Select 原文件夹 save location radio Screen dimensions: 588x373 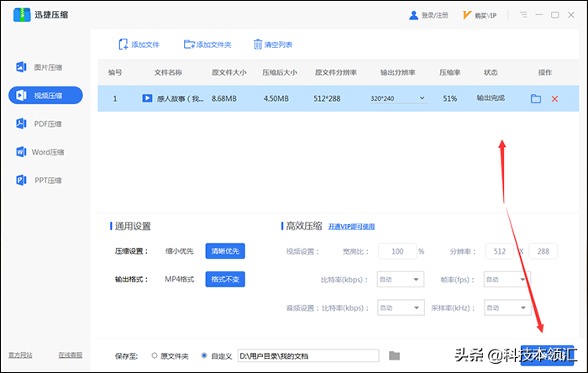coord(155,355)
